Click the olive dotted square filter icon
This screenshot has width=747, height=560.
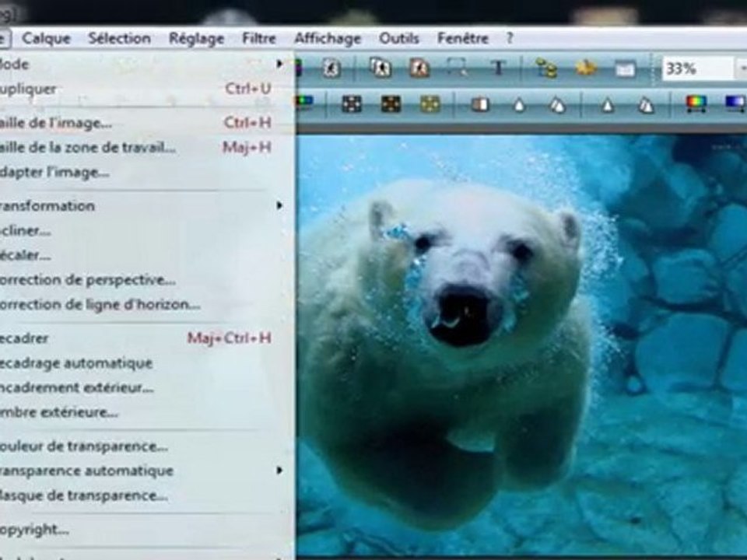(430, 103)
